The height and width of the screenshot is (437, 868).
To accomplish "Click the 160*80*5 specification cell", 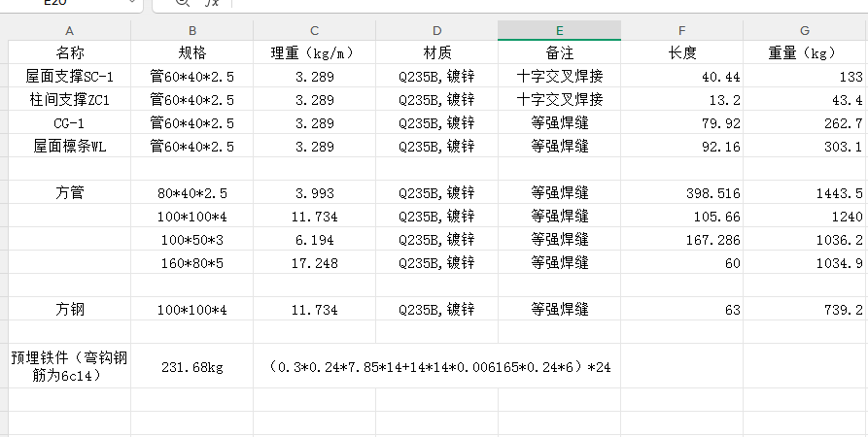I will [192, 262].
